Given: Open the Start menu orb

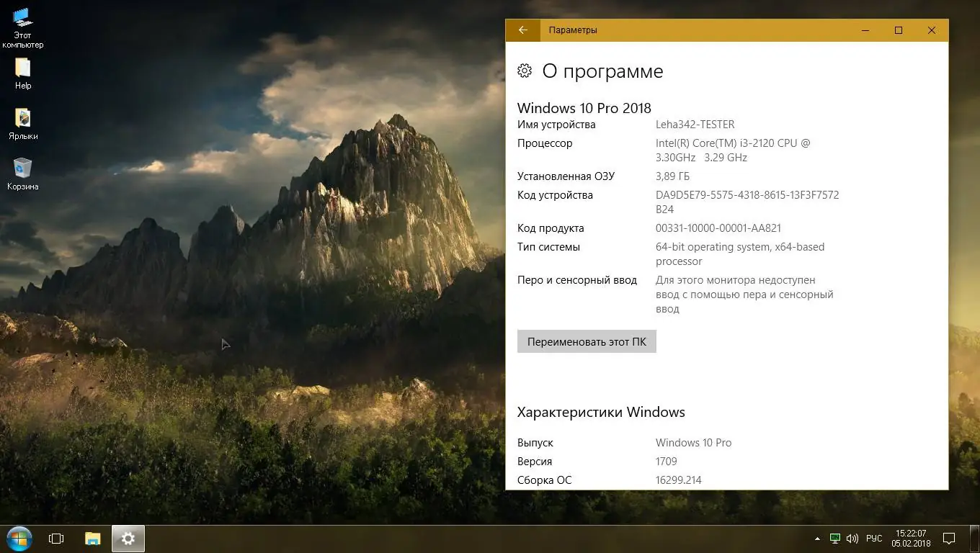Looking at the screenshot, I should pyautogui.click(x=19, y=539).
